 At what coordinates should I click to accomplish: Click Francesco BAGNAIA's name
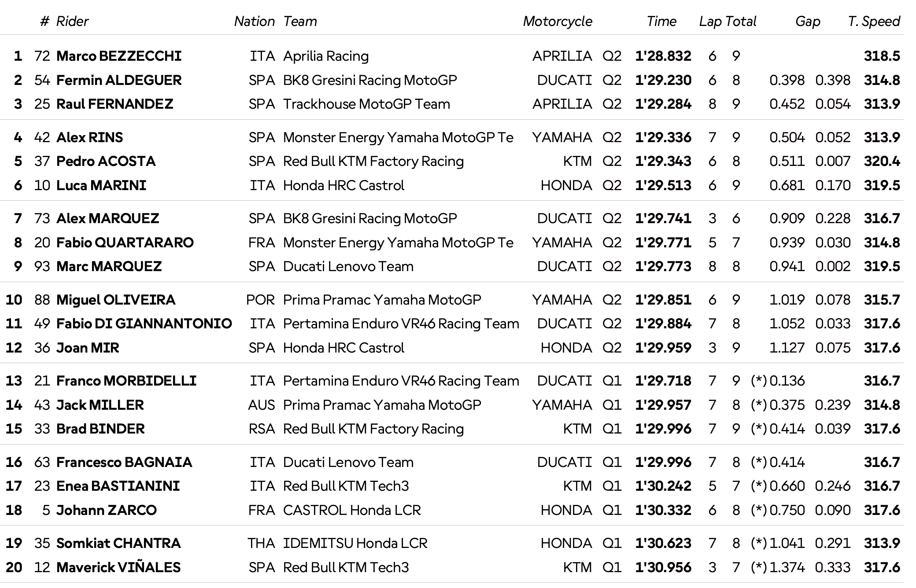click(x=124, y=462)
